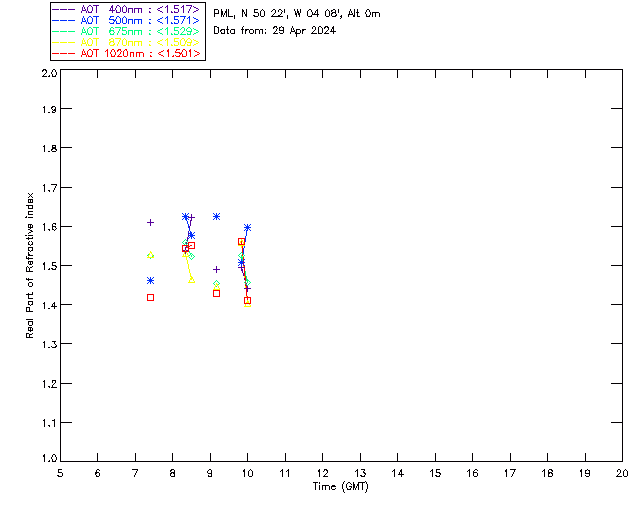Click the 1.5 y-axis tick label

tap(49, 266)
